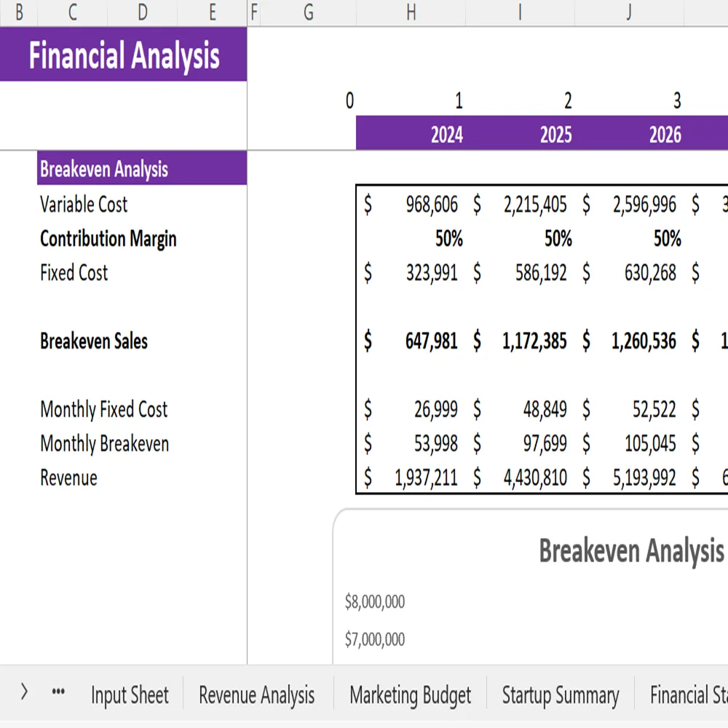
Task: Select the 2024 year header cell
Action: [x=447, y=134]
